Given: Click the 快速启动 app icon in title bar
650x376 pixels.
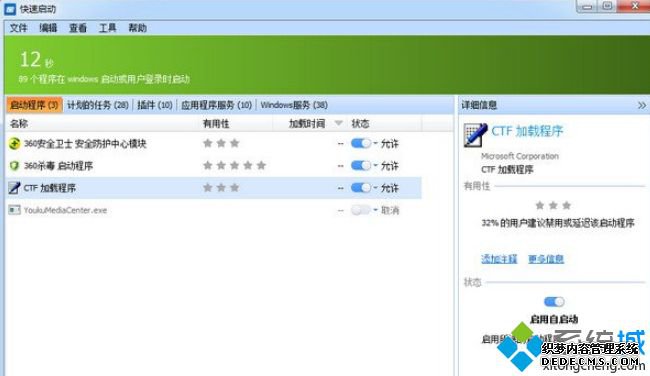Looking at the screenshot, I should [x=10, y=9].
